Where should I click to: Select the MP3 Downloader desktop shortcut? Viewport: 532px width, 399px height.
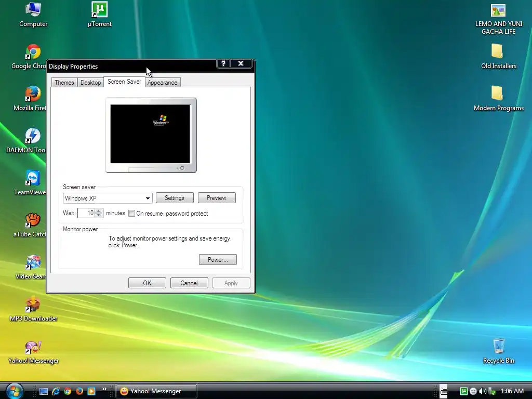pos(33,309)
